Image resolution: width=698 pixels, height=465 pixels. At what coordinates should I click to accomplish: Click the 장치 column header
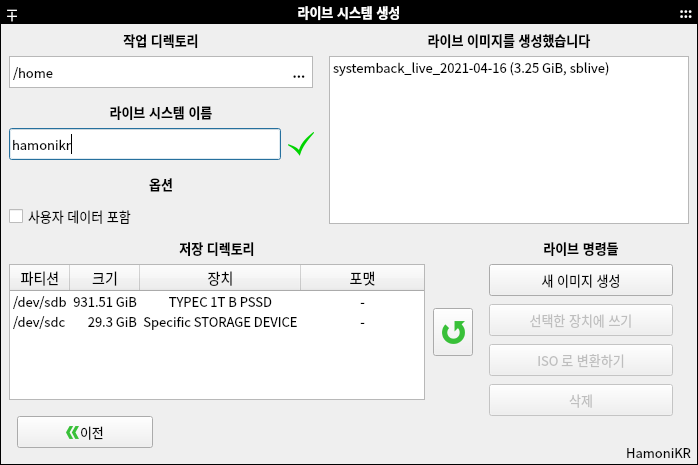(x=220, y=278)
